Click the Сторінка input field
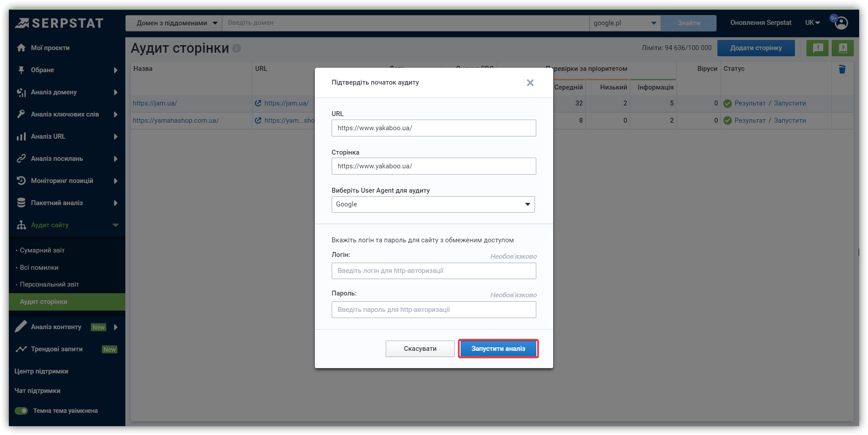Viewport: 868px width, 435px height. [434, 166]
